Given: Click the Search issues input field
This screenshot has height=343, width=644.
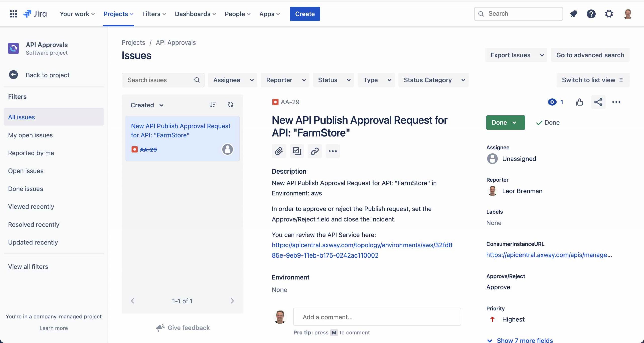Looking at the screenshot, I should (x=163, y=80).
